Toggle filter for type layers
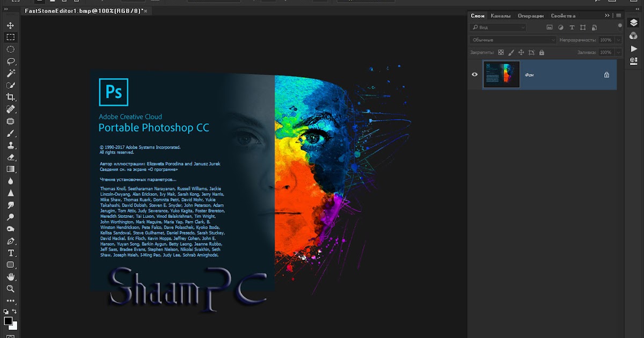 click(x=572, y=27)
